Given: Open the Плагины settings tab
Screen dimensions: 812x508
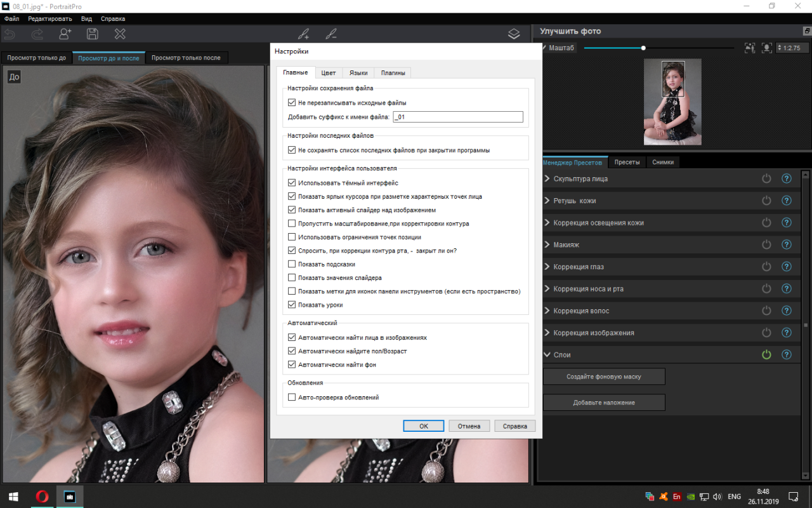Looking at the screenshot, I should tap(393, 73).
